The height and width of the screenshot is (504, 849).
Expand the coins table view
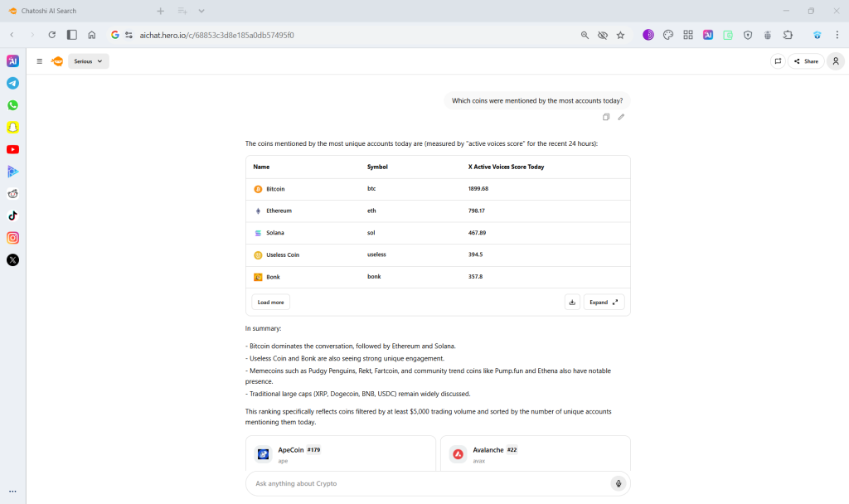click(604, 303)
